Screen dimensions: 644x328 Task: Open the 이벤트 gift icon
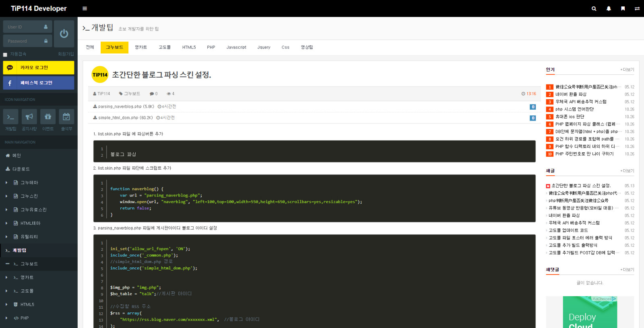pos(48,117)
